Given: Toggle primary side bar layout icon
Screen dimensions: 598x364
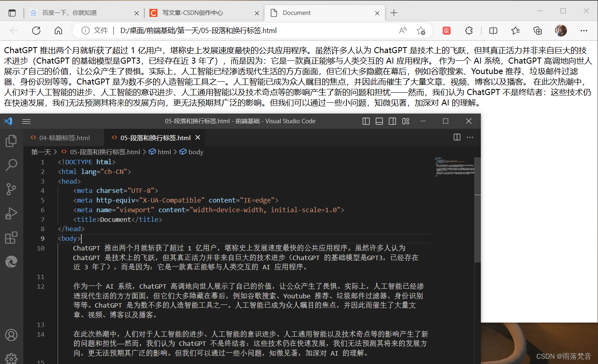Looking at the screenshot, I should [366, 121].
